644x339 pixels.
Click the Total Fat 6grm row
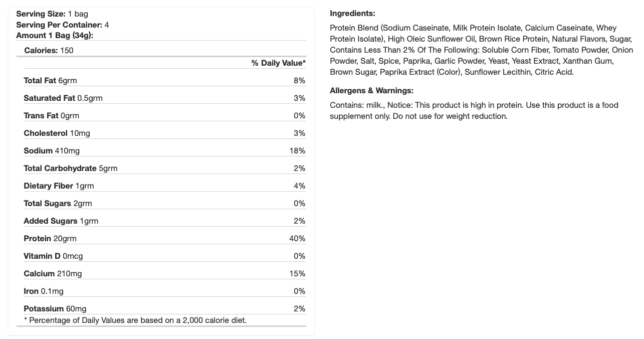click(x=50, y=80)
